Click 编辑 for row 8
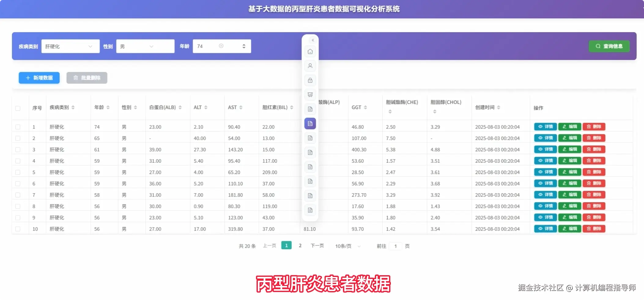644x300 pixels. coord(569,206)
